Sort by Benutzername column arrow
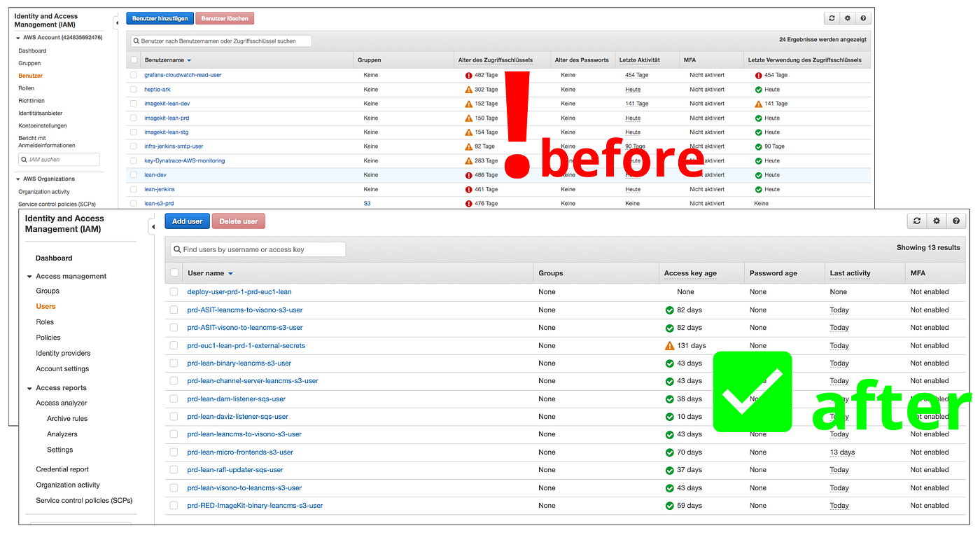 click(189, 61)
